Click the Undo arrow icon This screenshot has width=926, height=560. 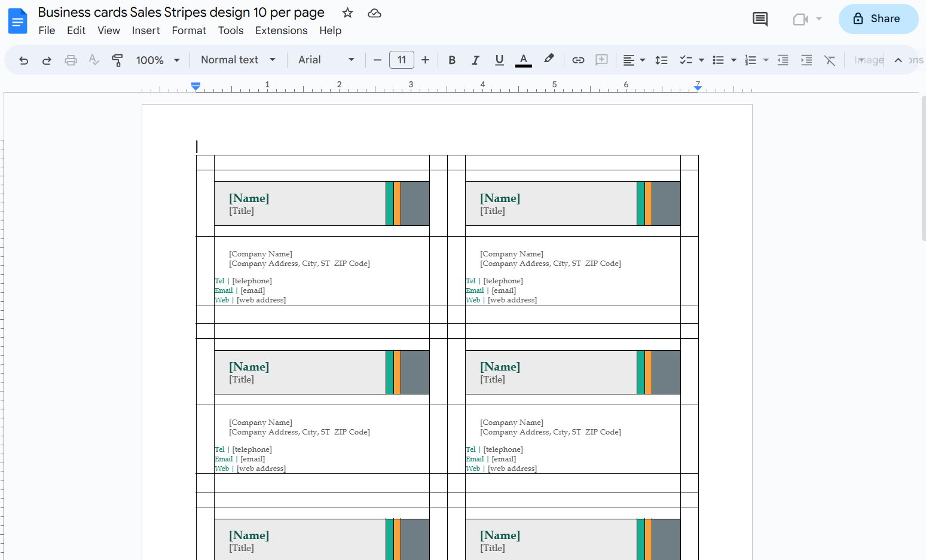[x=23, y=60]
